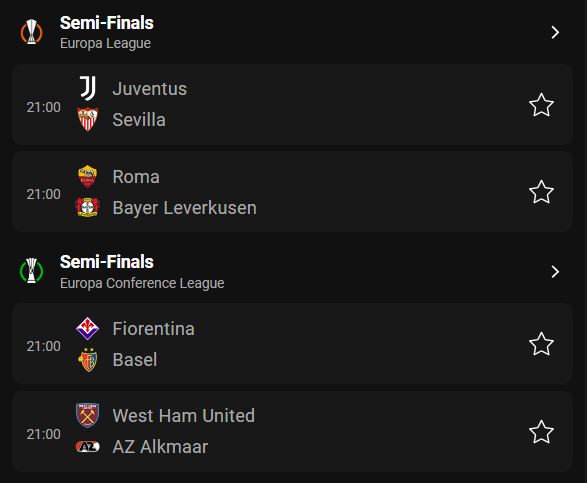Click the AZ Alkmaar logo
The height and width of the screenshot is (483, 587).
(88, 446)
